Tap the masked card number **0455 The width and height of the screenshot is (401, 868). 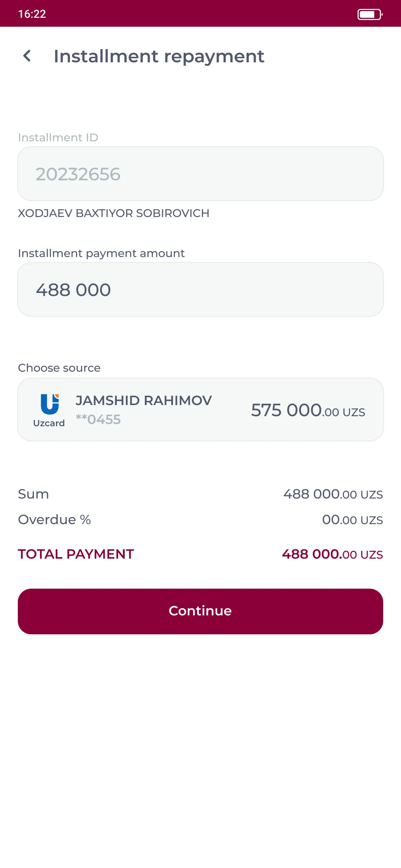pyautogui.click(x=98, y=420)
